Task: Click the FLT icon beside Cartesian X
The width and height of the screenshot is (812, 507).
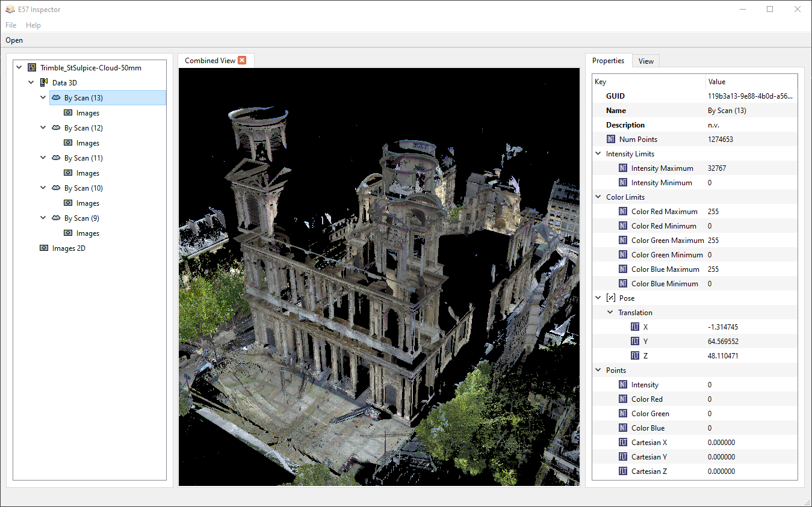Action: coord(623,443)
